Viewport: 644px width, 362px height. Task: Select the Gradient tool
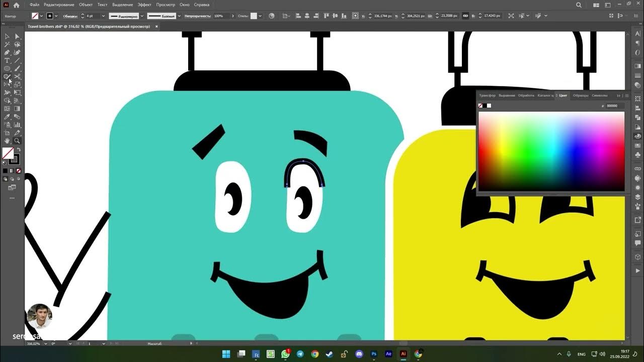tap(17, 109)
